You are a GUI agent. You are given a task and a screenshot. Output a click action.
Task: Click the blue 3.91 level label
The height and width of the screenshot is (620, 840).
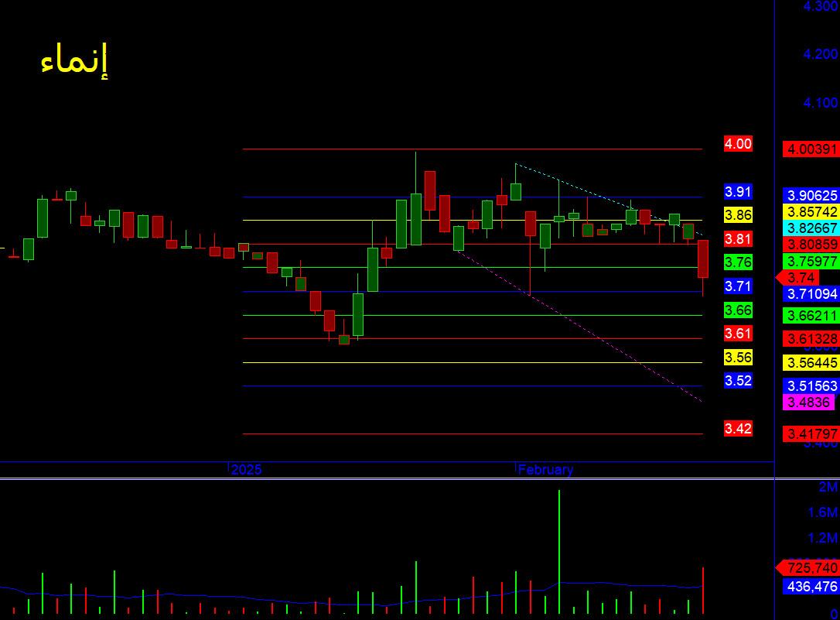click(x=738, y=191)
